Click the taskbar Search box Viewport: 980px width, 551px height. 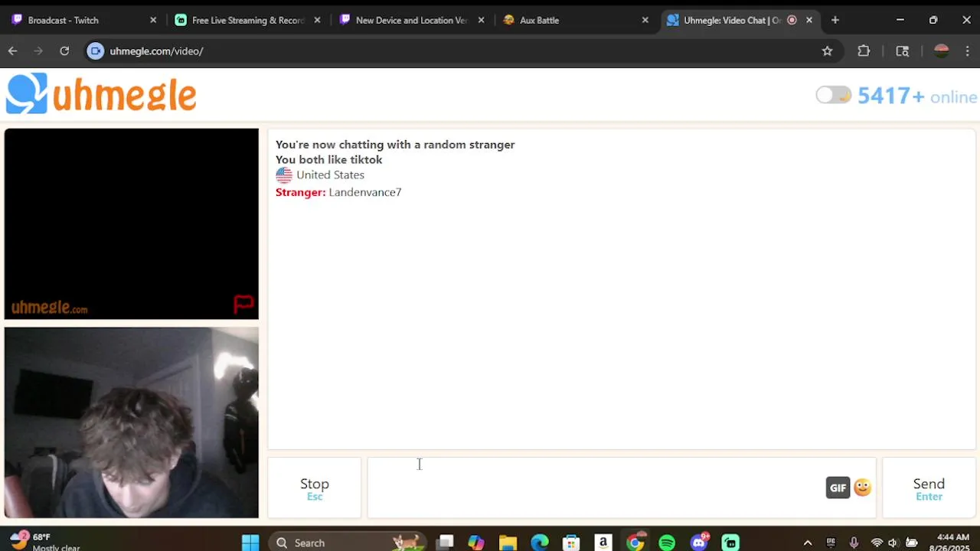pyautogui.click(x=347, y=543)
